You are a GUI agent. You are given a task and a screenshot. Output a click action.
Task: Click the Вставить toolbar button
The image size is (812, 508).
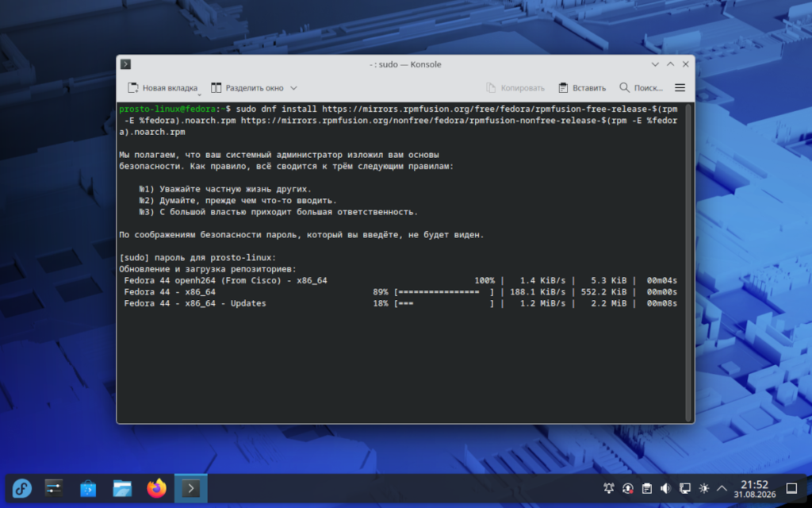coord(582,88)
